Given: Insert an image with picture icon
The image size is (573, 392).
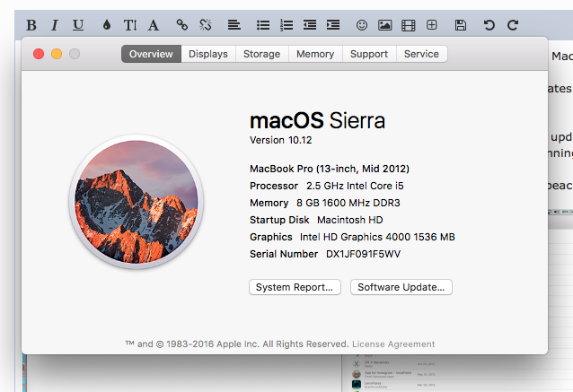Looking at the screenshot, I should (x=384, y=25).
